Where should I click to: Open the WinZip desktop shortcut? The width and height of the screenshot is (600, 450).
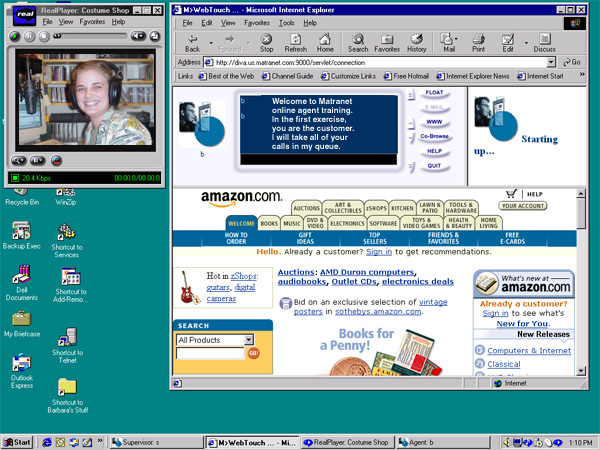tap(65, 197)
